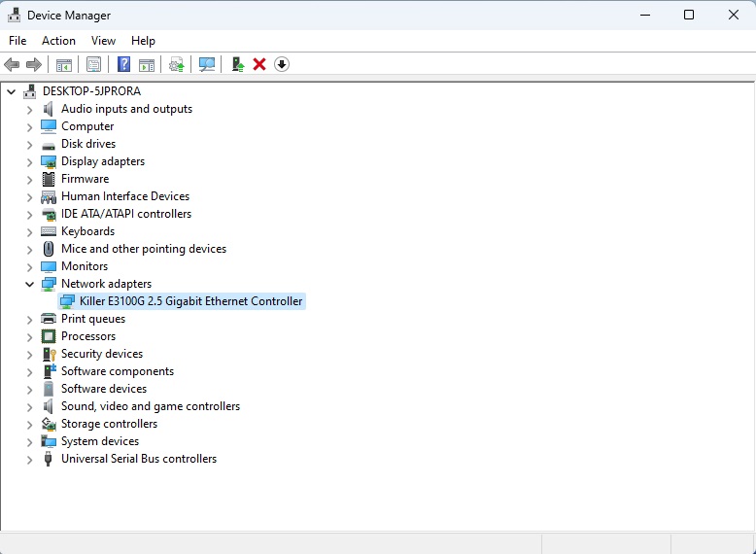Click the computer tower with green arrow icon
This screenshot has height=554, width=756.
[x=237, y=64]
